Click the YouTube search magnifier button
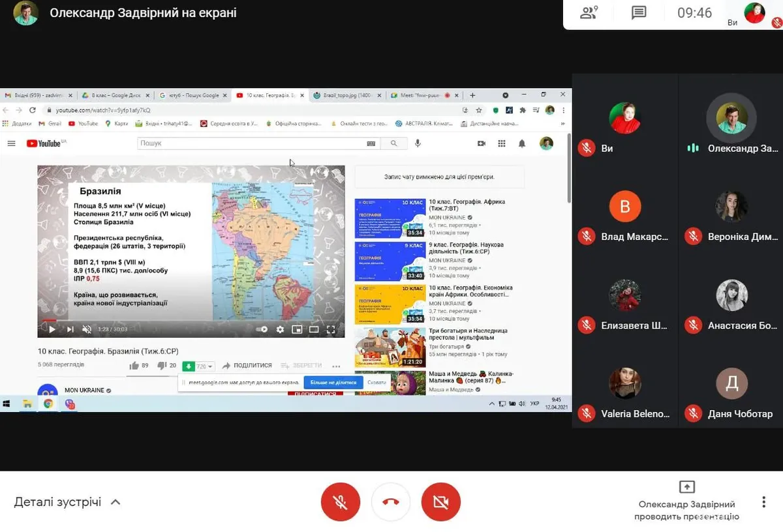 coord(393,143)
